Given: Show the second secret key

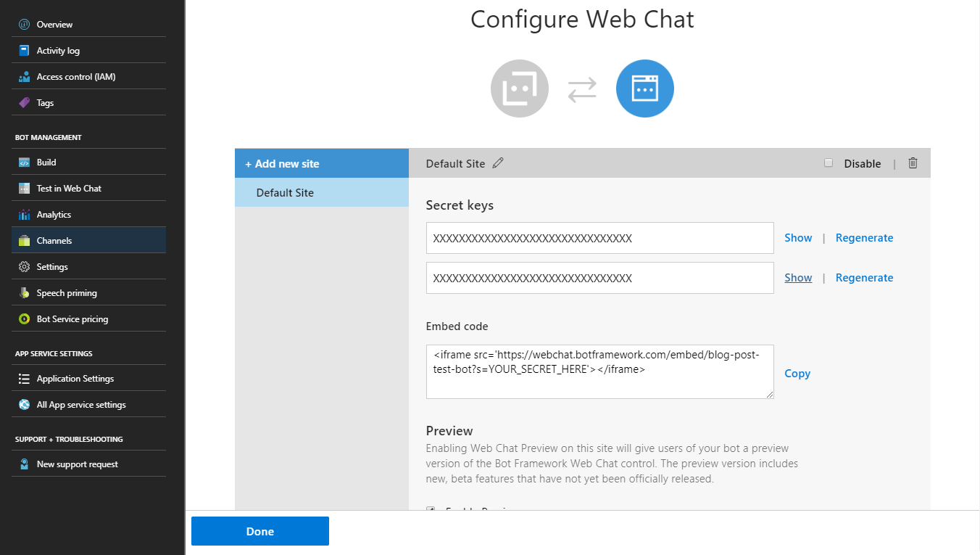Looking at the screenshot, I should 798,278.
